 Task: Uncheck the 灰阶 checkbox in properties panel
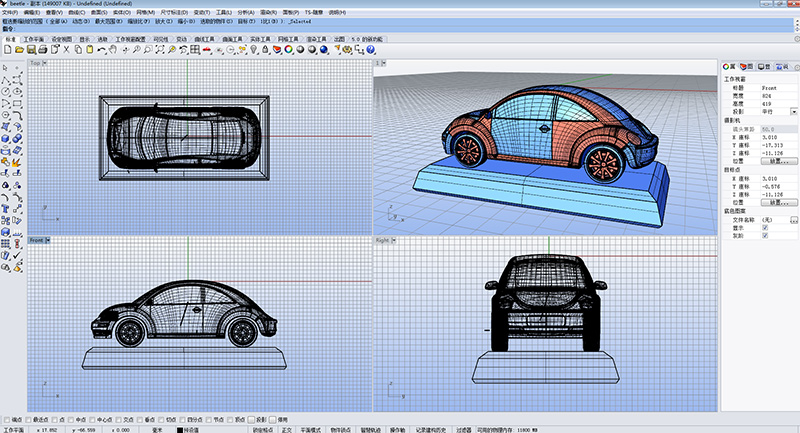(765, 236)
